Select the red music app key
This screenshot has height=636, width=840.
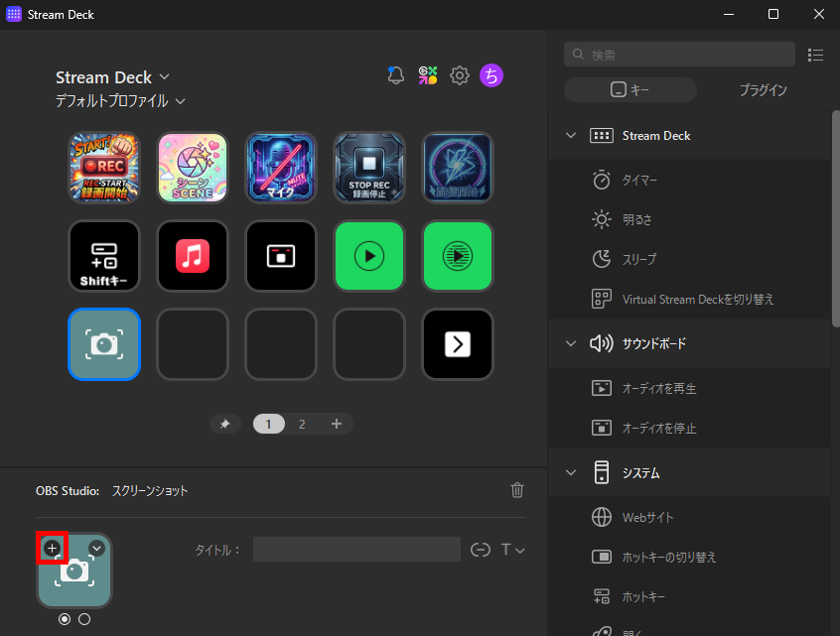click(x=193, y=256)
